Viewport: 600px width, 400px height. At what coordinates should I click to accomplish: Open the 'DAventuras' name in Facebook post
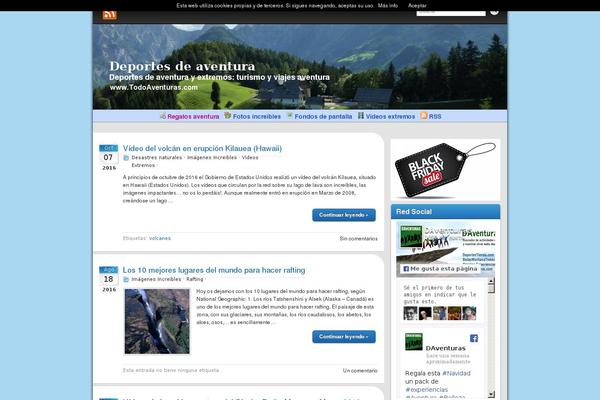click(445, 348)
